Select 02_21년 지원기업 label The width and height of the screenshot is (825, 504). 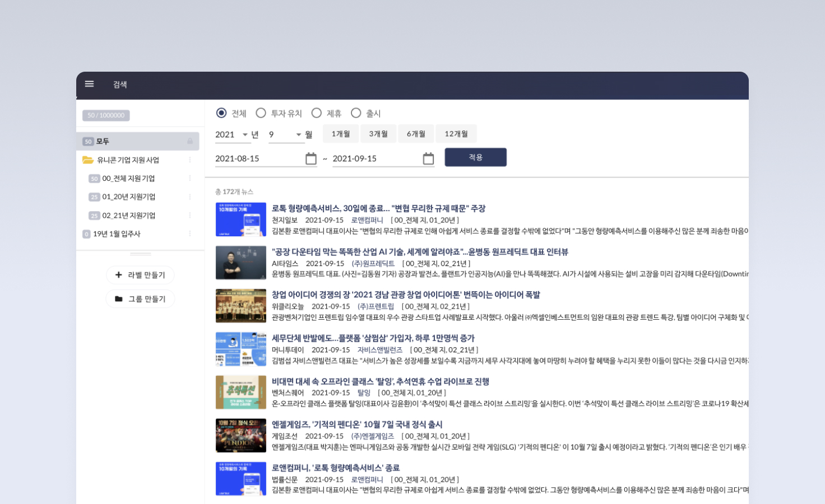click(129, 216)
